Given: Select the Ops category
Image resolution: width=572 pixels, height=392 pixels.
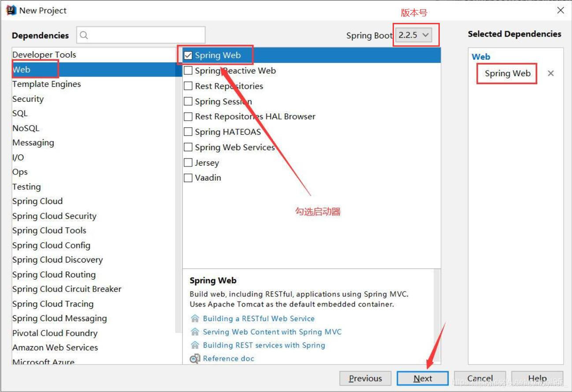Looking at the screenshot, I should point(94,172).
